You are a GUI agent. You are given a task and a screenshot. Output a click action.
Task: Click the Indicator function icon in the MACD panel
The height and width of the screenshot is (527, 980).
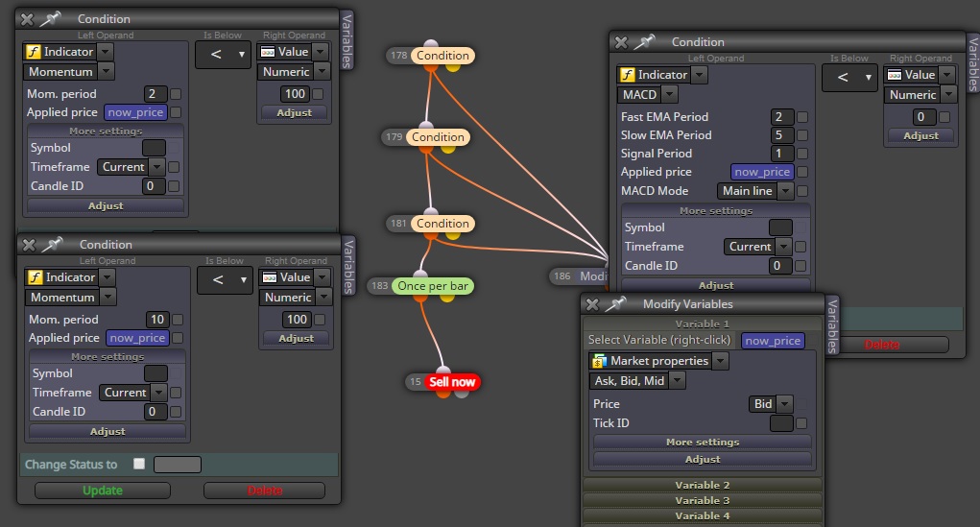pos(627,75)
